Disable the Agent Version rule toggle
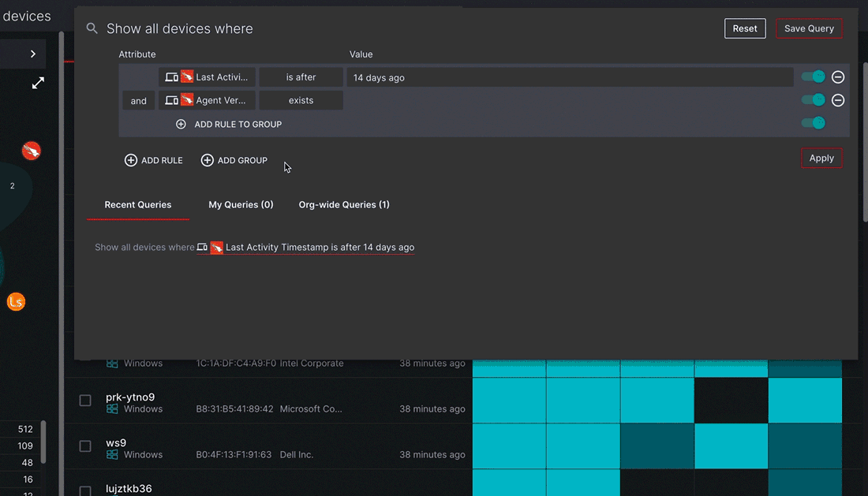 pyautogui.click(x=814, y=100)
